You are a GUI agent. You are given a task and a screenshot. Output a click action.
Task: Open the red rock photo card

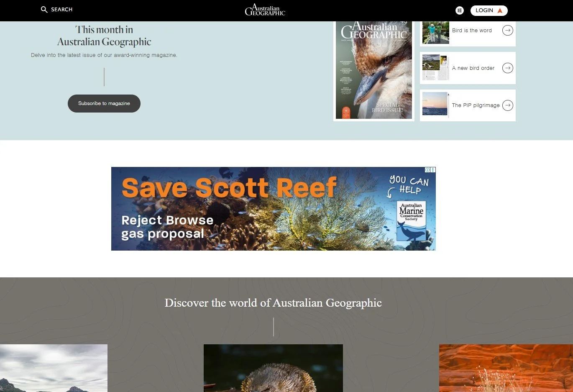tap(506, 368)
